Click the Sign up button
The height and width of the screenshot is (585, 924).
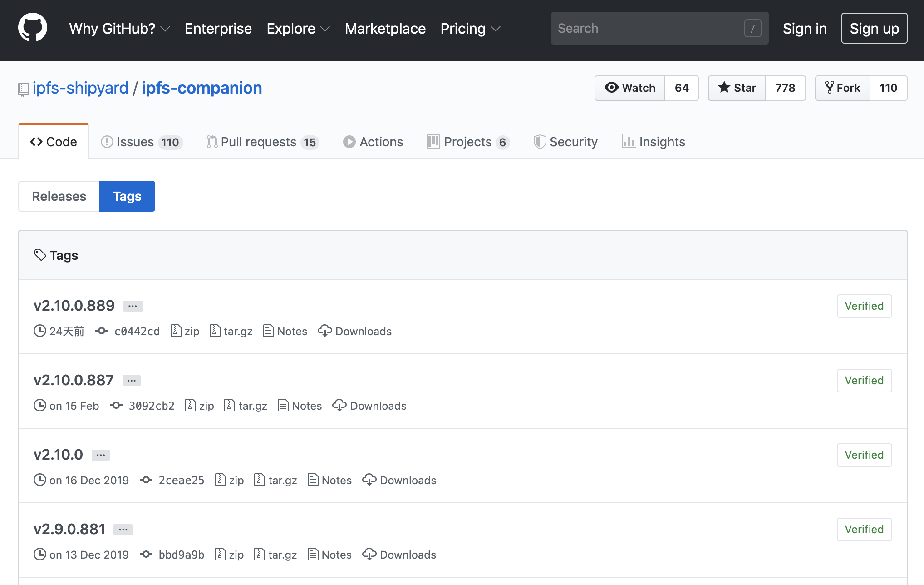(x=874, y=28)
